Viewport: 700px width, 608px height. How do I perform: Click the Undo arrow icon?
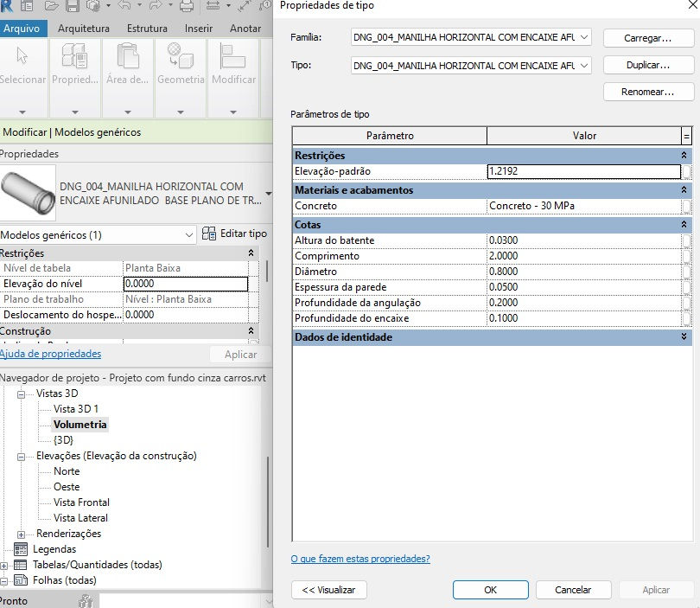(124, 5)
